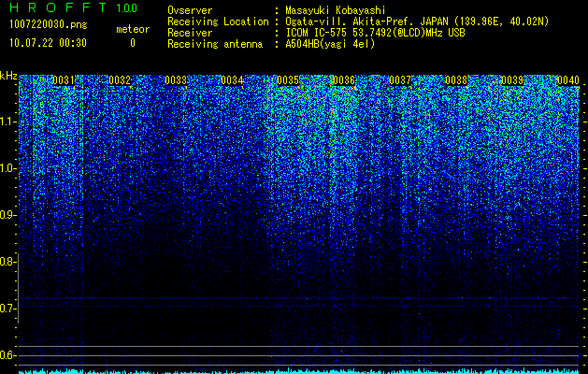Image resolution: width=588 pixels, height=374 pixels.
Task: Click the observer name Masayuki Kobayashi
Action: (336, 10)
